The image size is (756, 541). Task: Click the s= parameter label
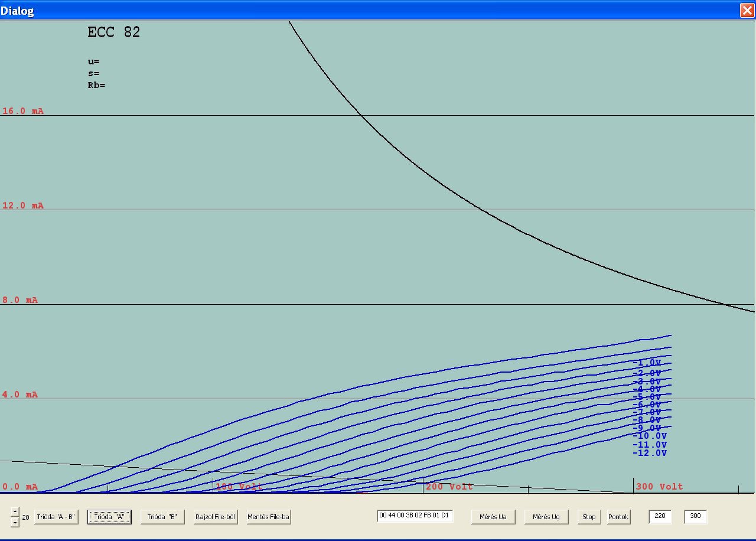93,74
